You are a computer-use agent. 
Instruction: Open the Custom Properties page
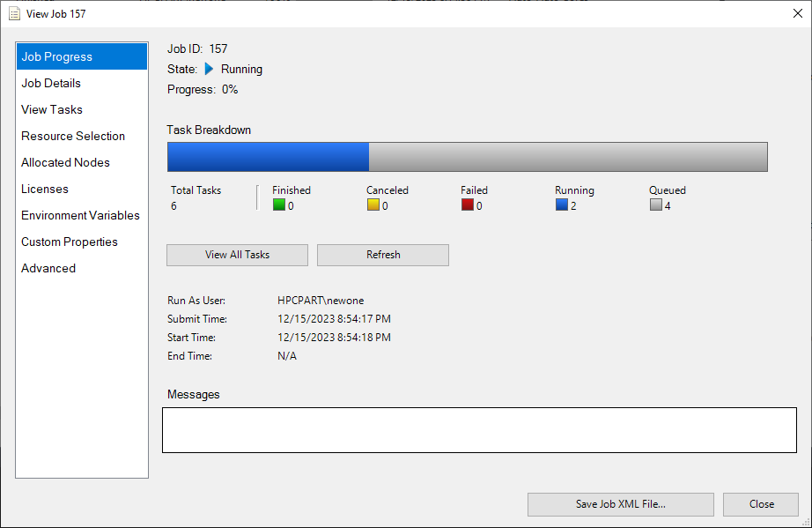[69, 242]
